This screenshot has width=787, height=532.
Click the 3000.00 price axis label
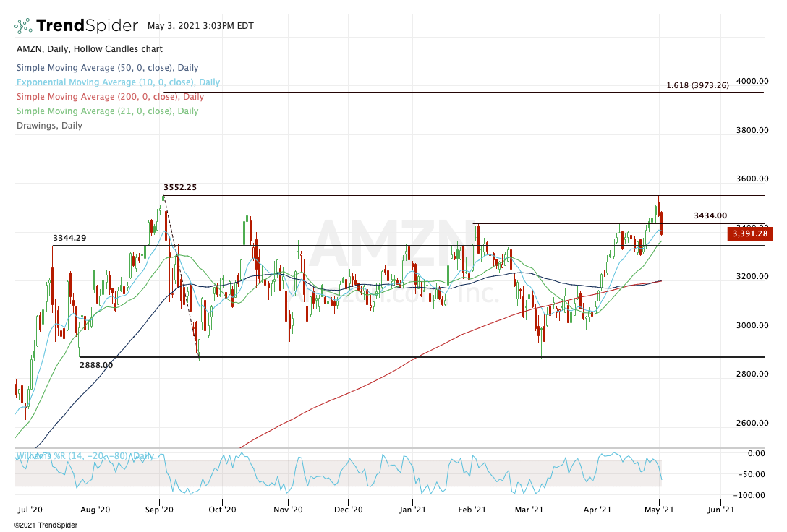[752, 325]
